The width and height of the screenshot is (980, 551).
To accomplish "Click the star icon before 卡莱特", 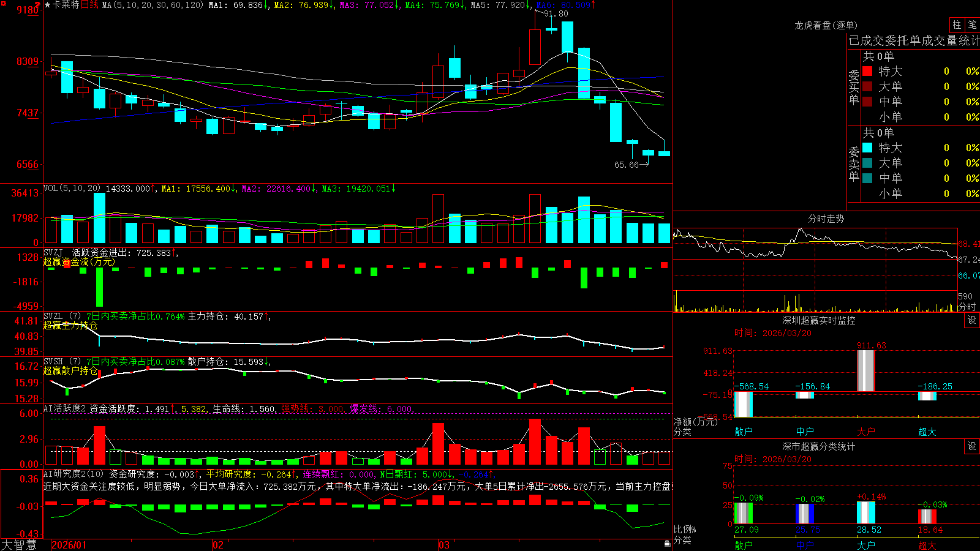I will [x=47, y=5].
